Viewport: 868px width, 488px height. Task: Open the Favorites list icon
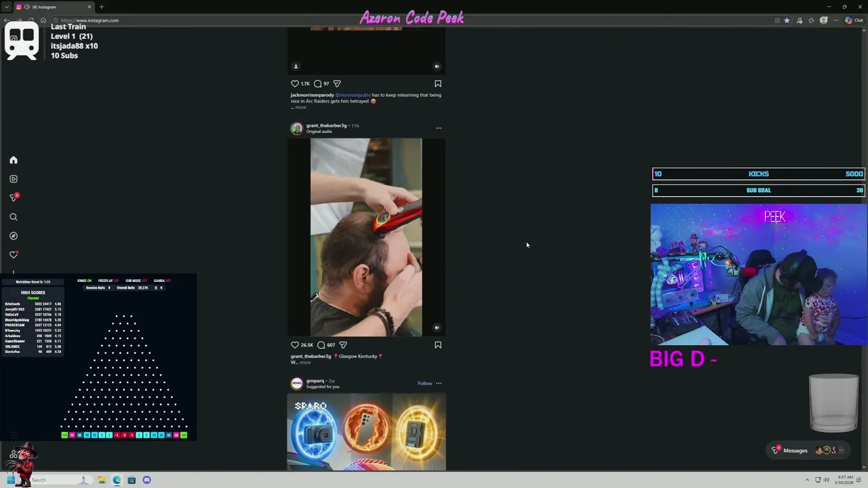[811, 20]
